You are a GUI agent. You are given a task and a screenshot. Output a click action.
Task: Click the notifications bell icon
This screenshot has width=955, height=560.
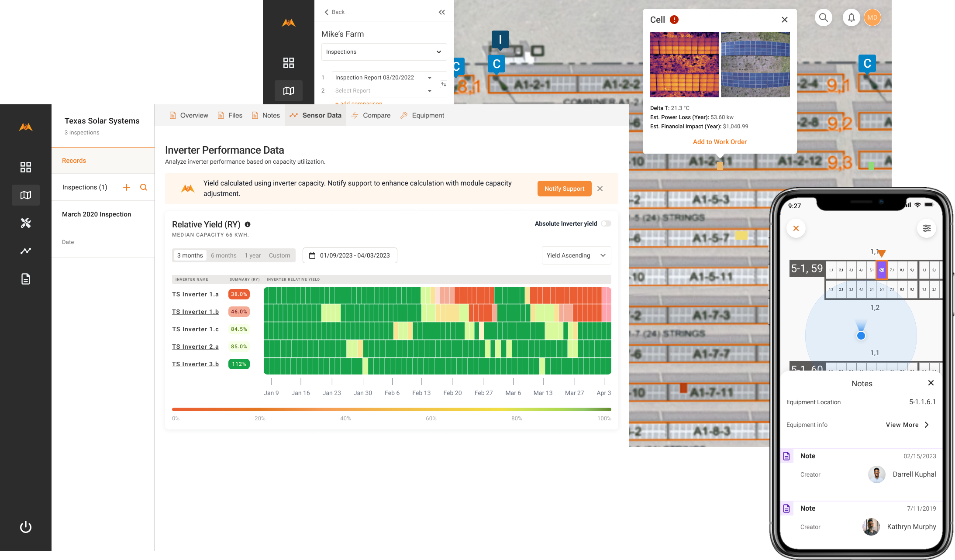[x=851, y=17]
